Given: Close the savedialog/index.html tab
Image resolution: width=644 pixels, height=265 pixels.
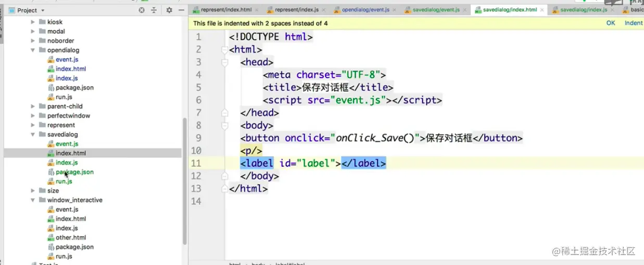Looking at the screenshot, I should 542,10.
